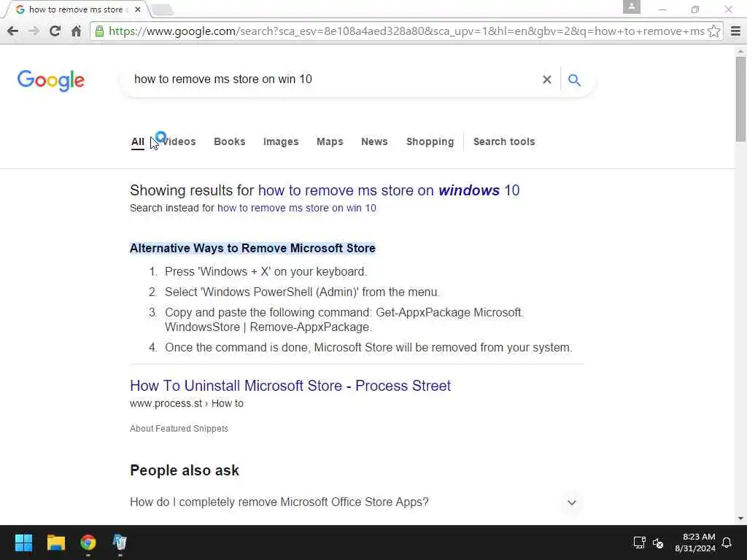Submit search with the magnifier icon
Screen dimensions: 747x560
pyautogui.click(x=575, y=80)
